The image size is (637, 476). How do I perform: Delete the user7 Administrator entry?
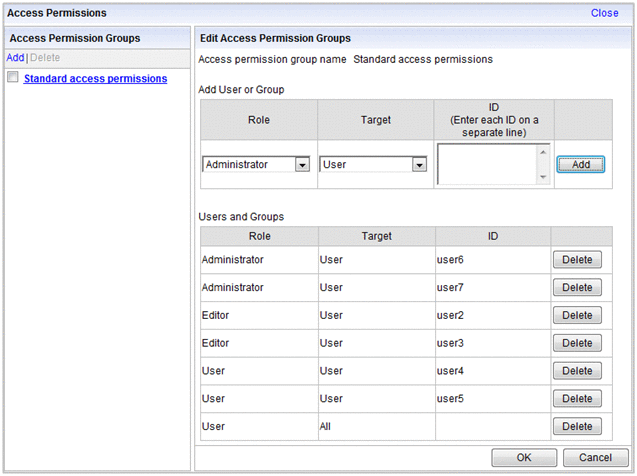pyautogui.click(x=577, y=288)
